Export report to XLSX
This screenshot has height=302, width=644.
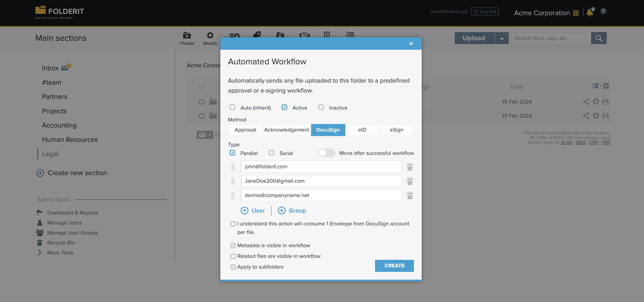pos(566,142)
